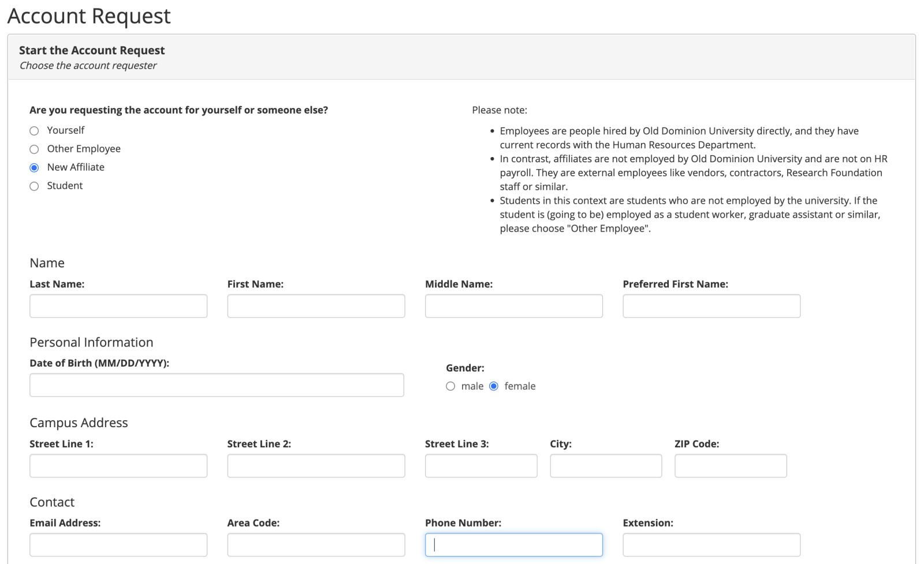
Task: Click into the Middle Name field
Action: 513,306
